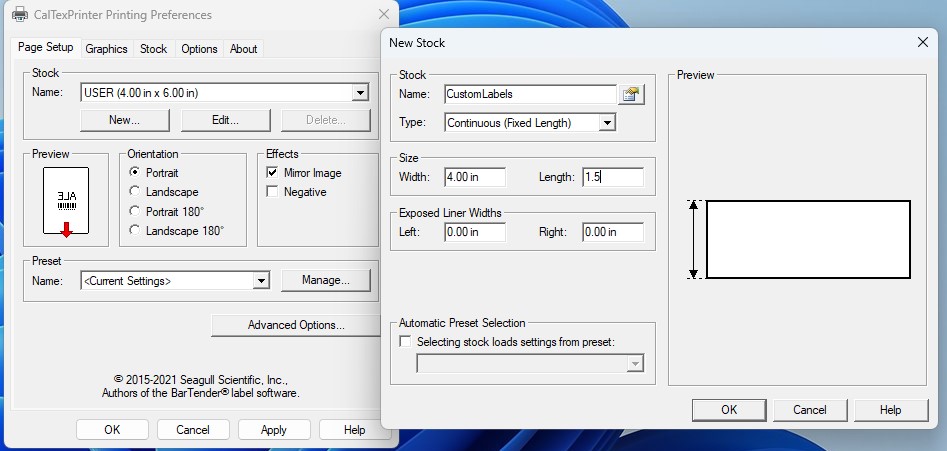The image size is (947, 451).
Task: Close the Printing Preferences window
Action: click(x=384, y=15)
